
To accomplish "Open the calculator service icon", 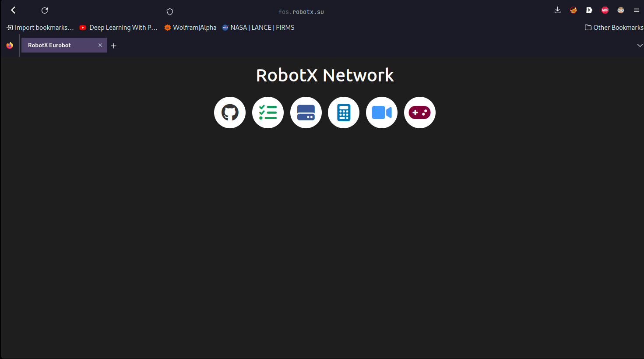I will 343,113.
